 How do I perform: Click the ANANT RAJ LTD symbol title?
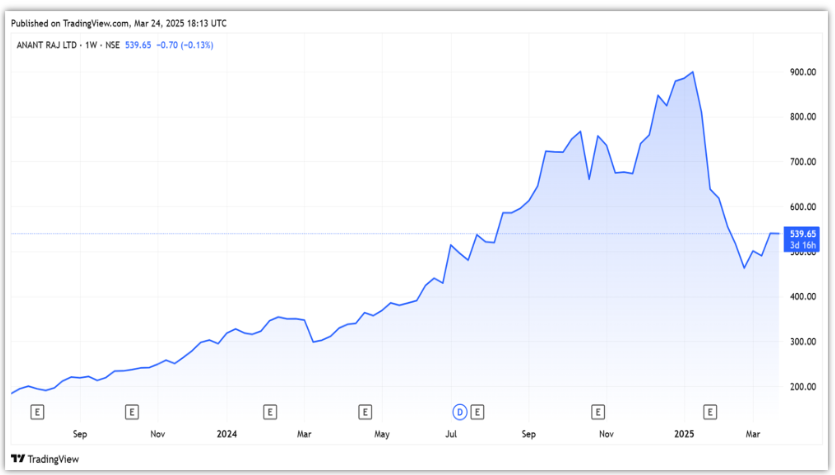pos(45,45)
